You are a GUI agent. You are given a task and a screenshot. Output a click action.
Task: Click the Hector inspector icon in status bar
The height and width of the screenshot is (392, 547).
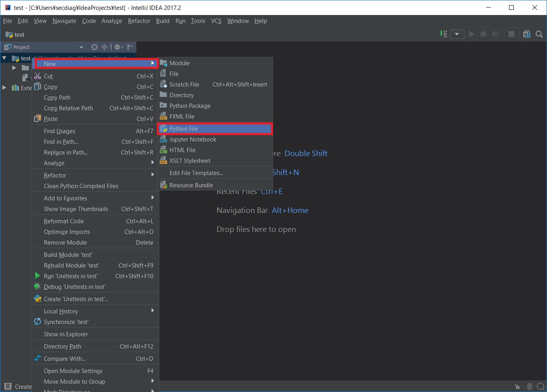530,386
